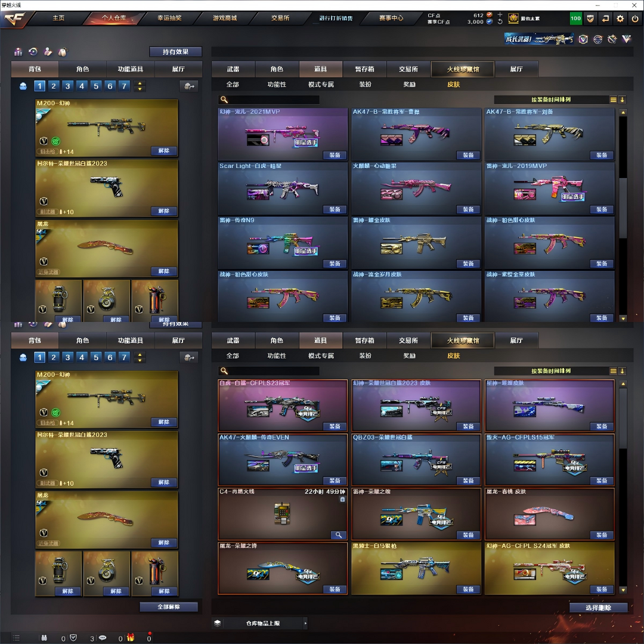Open the gift box icon in the status bar
Image resolution: width=644 pixels, height=644 pixels.
click(x=131, y=637)
